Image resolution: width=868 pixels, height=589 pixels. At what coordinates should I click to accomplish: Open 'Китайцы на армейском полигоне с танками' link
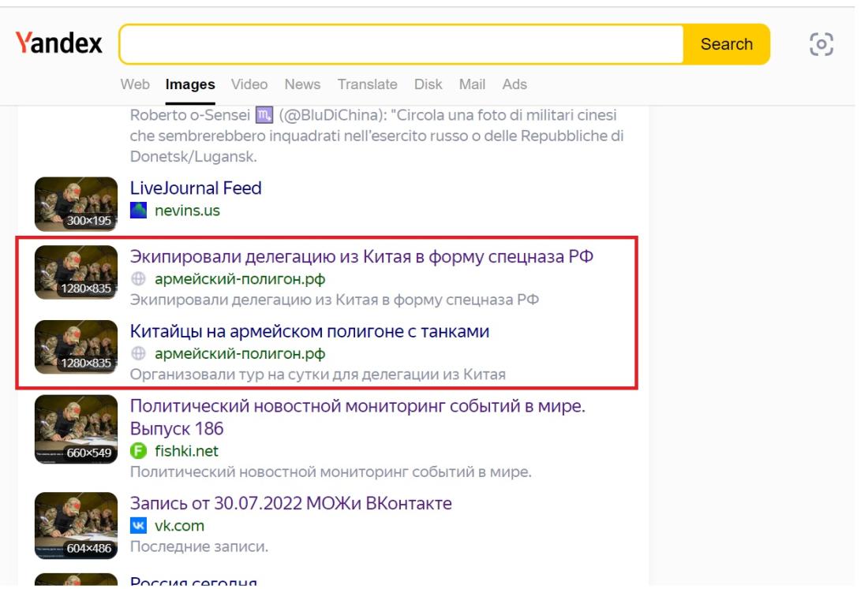309,331
